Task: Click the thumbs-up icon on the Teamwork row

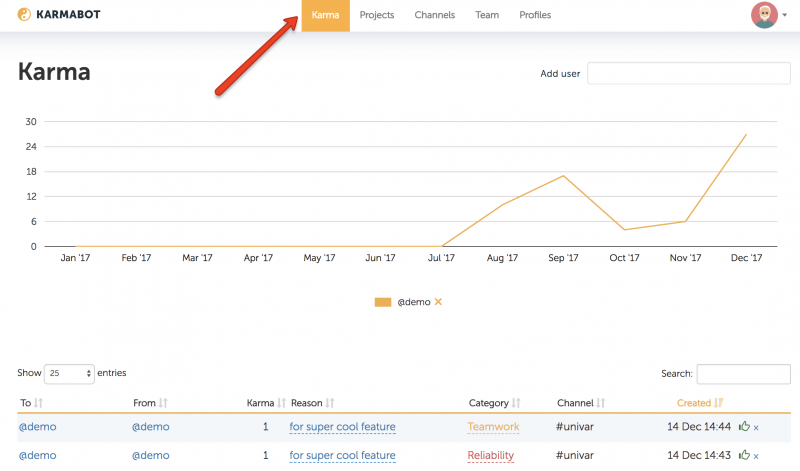Action: [744, 427]
